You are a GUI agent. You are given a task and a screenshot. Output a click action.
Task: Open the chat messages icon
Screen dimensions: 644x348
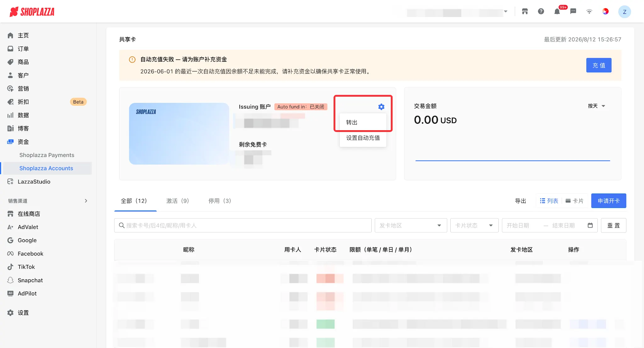click(573, 12)
